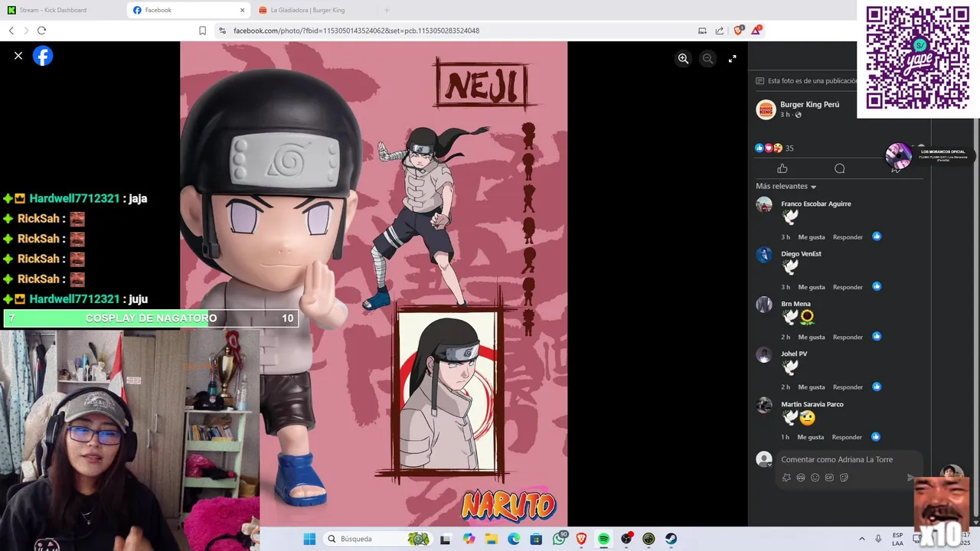Image resolution: width=980 pixels, height=551 pixels.
Task: Click the like reaction on Diego VenEst's comment
Action: (x=877, y=286)
